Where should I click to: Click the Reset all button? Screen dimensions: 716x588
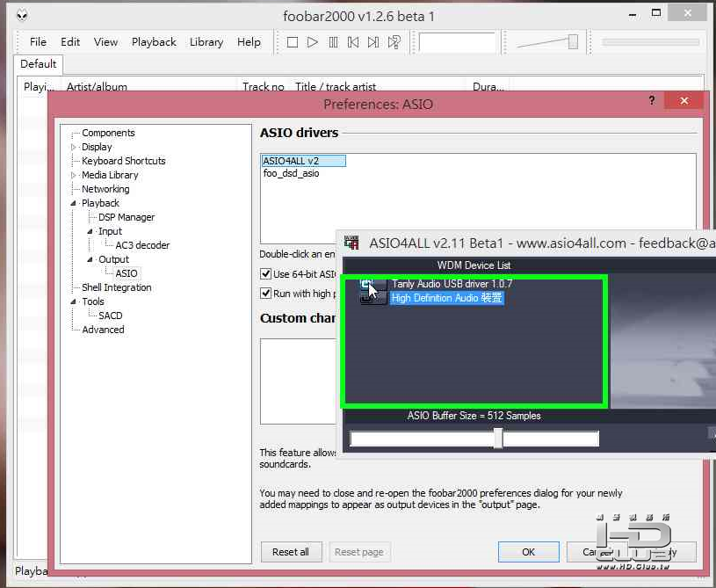click(x=291, y=552)
